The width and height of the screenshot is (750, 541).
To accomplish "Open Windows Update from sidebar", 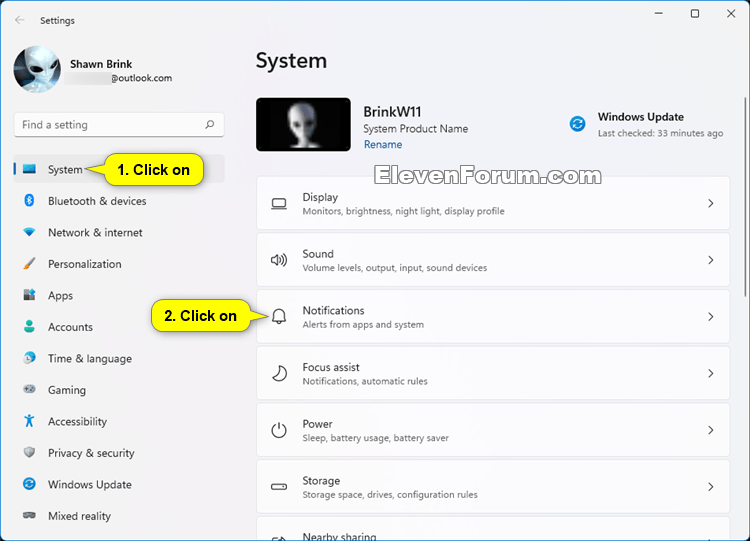I will click(119, 485).
